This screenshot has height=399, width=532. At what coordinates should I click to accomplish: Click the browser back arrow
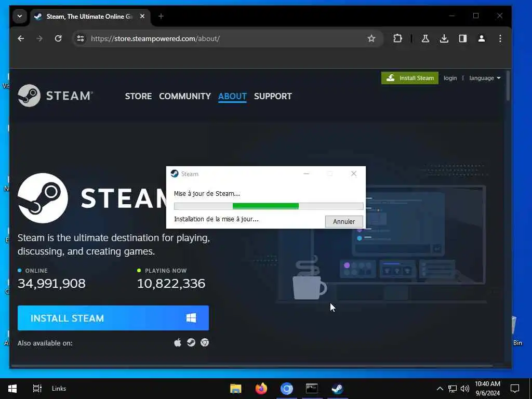pyautogui.click(x=21, y=38)
